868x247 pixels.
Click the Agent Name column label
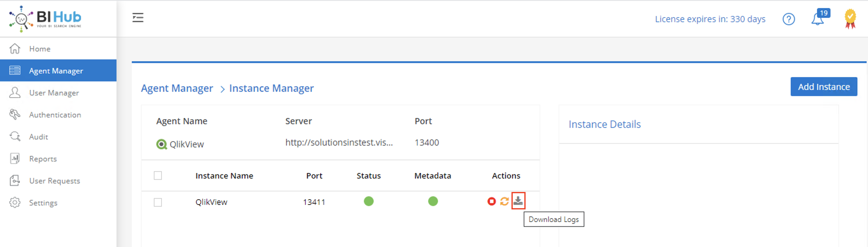(x=182, y=121)
